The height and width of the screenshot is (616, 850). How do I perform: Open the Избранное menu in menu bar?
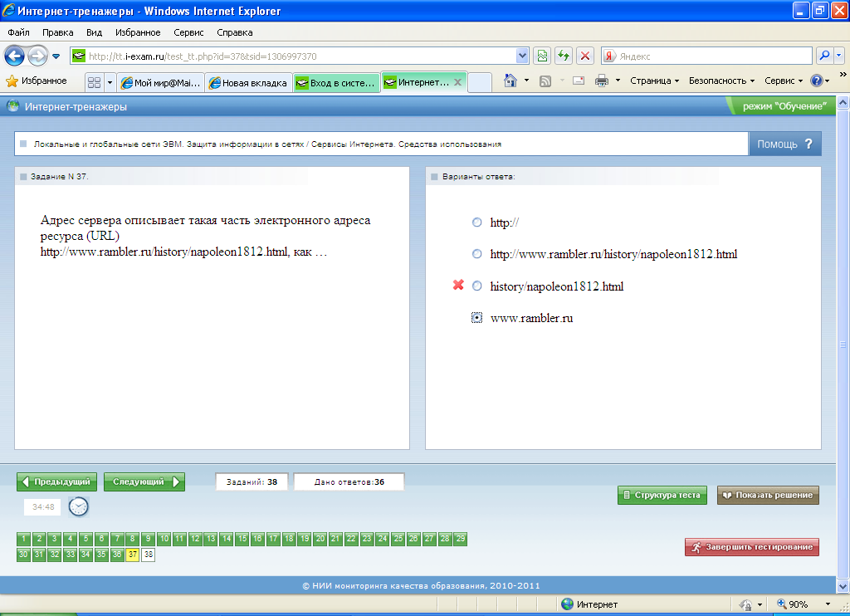138,32
